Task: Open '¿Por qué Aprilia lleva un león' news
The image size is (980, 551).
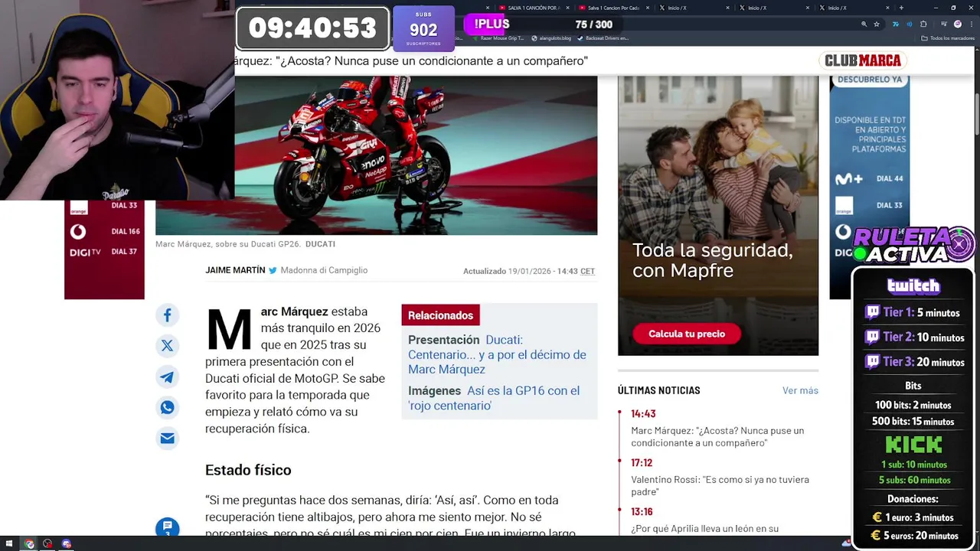Action: pyautogui.click(x=704, y=528)
